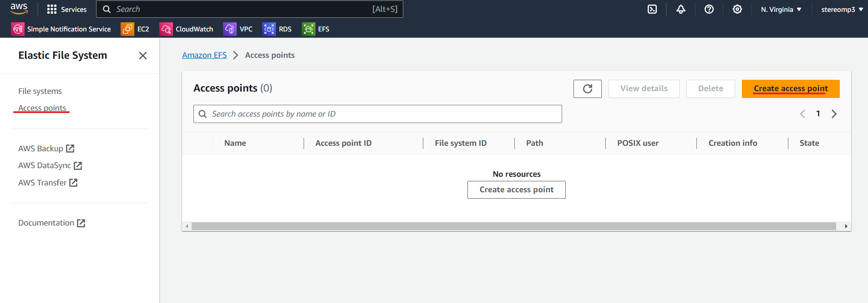Screen dimensions: 868x303
Task: Close the Elastic File System sidebar
Action: click(x=143, y=56)
